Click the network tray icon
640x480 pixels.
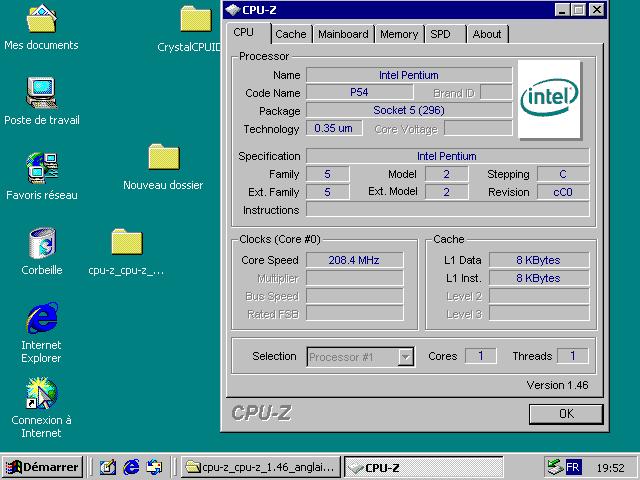[554, 467]
